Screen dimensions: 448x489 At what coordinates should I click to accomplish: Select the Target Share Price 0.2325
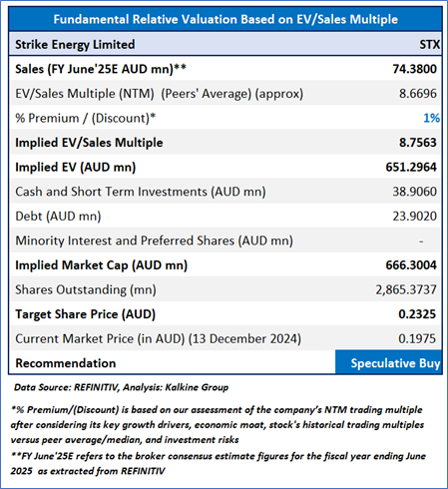417,314
